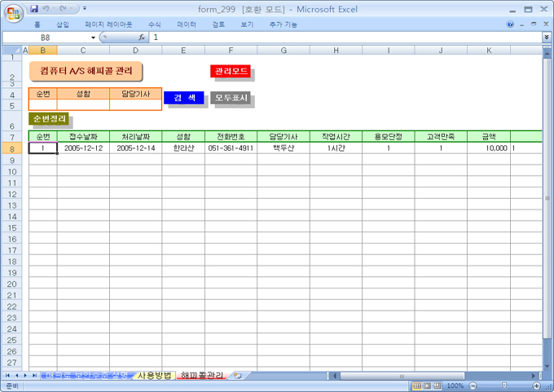Image resolution: width=554 pixels, height=392 pixels.
Task: Click the red 관리모드 button
Action: pyautogui.click(x=231, y=72)
